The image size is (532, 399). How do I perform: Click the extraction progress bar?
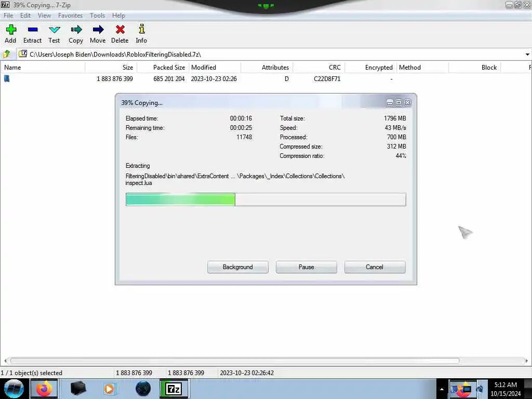tap(265, 199)
